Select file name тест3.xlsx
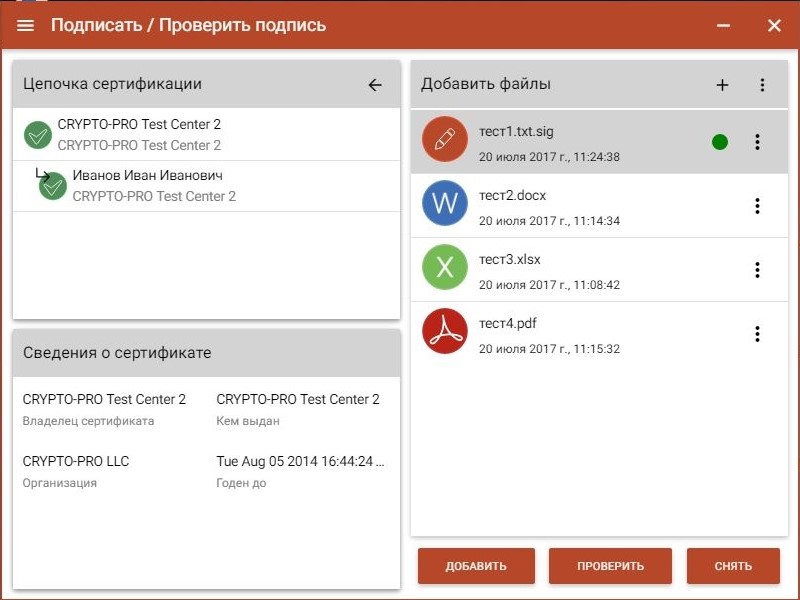Screen dimensions: 800x600 click(x=509, y=259)
